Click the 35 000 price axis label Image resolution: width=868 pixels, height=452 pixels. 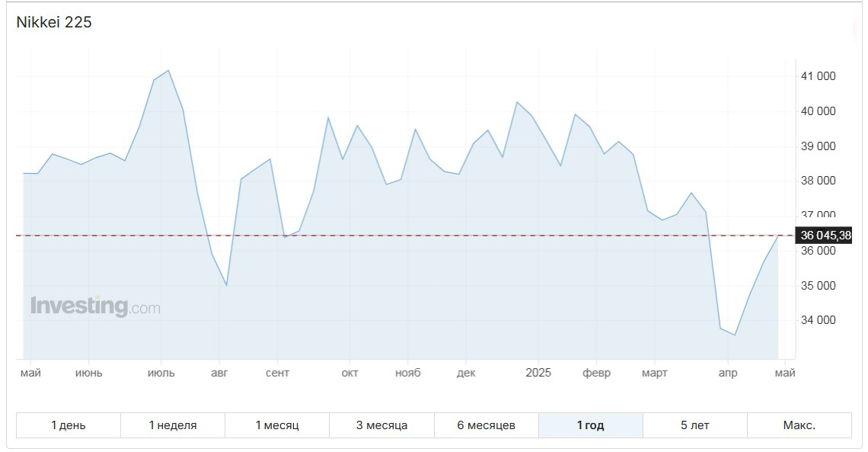click(819, 285)
